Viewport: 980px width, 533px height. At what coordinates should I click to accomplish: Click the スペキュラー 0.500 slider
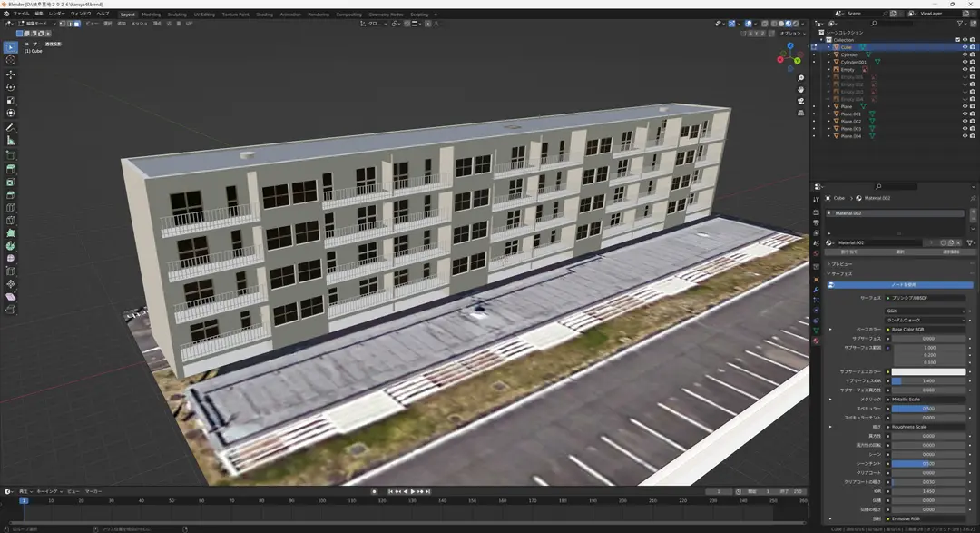coord(929,409)
